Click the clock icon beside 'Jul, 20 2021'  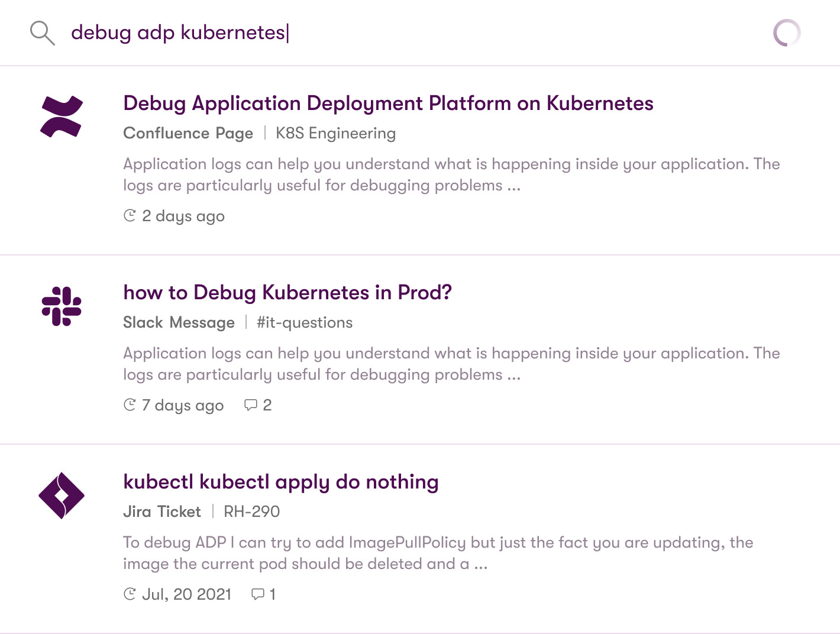pyautogui.click(x=130, y=594)
